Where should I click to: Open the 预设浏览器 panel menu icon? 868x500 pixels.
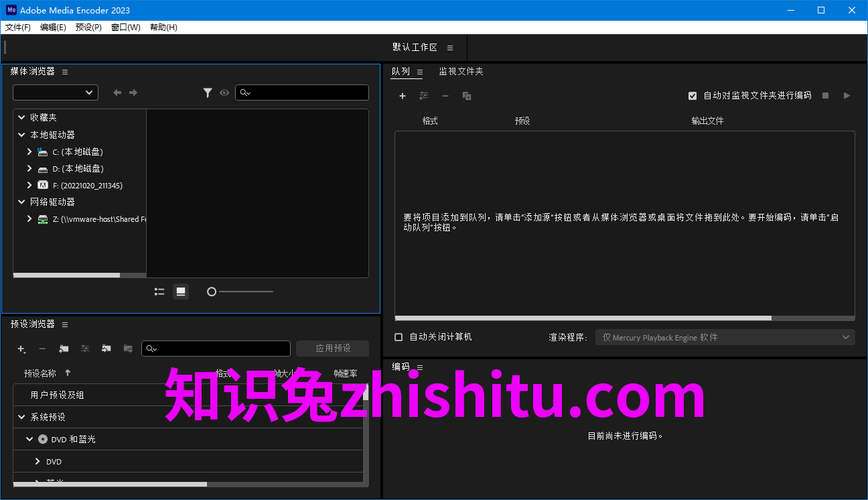65,324
